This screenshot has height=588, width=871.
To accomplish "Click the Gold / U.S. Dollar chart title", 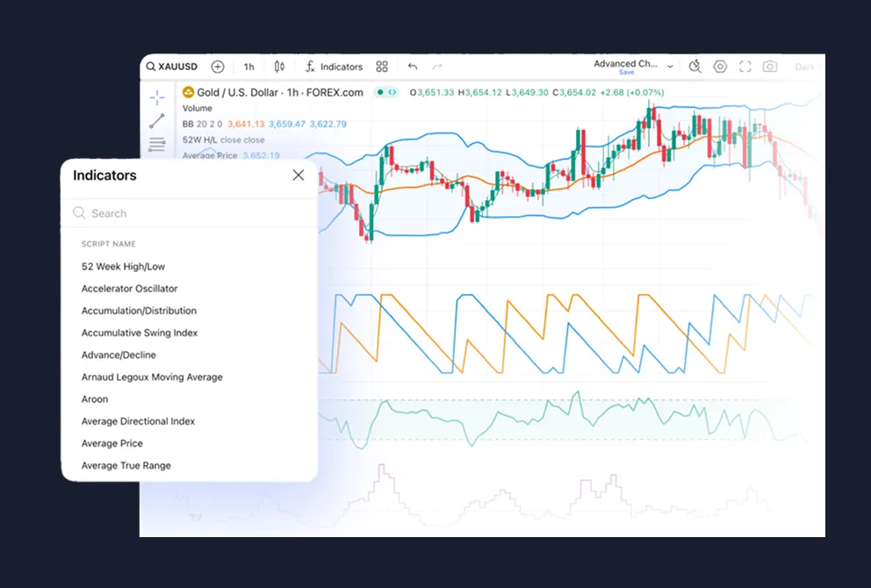I will pos(280,93).
